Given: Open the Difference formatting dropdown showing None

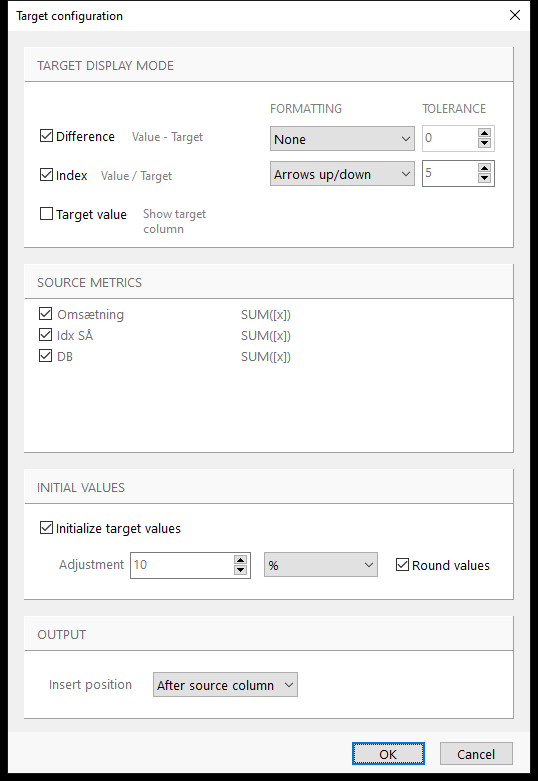Looking at the screenshot, I should click(342, 138).
